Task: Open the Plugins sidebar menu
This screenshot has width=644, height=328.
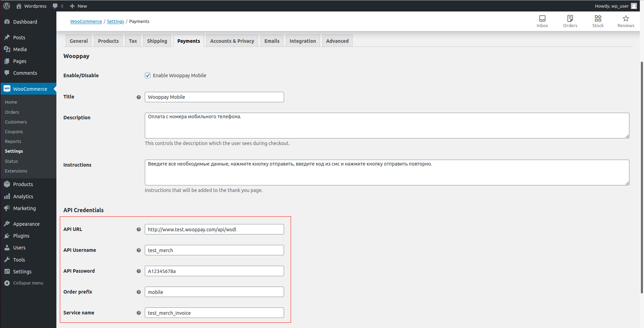Action: [28, 236]
